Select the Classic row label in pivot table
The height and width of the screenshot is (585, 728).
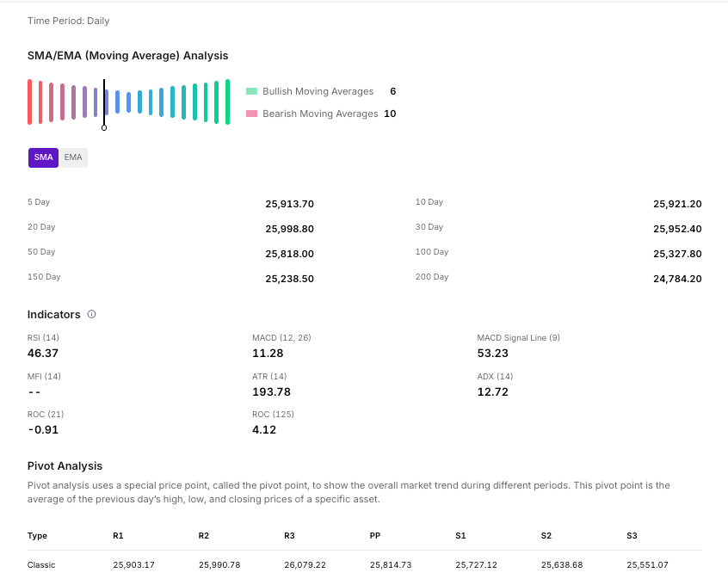(40, 565)
